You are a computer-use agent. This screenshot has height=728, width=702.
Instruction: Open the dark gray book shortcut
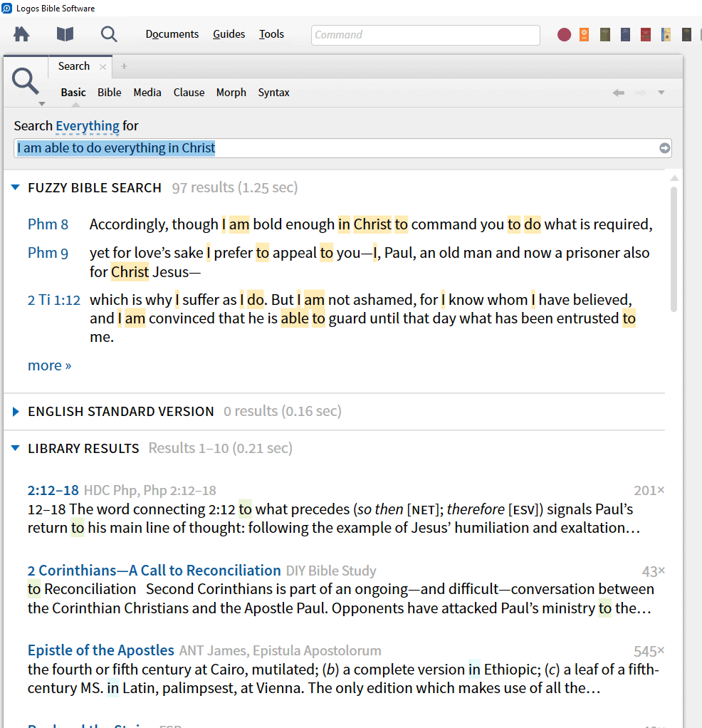click(x=686, y=34)
